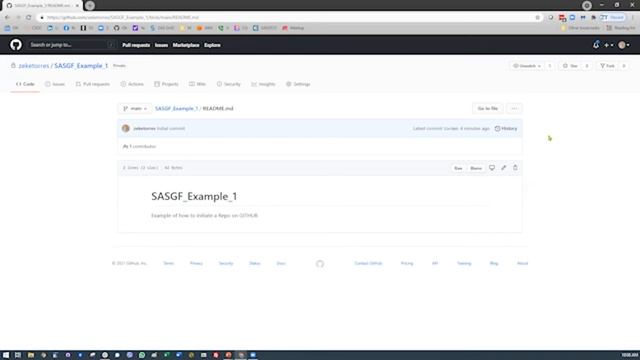Click the browser address bar URL

123,18
